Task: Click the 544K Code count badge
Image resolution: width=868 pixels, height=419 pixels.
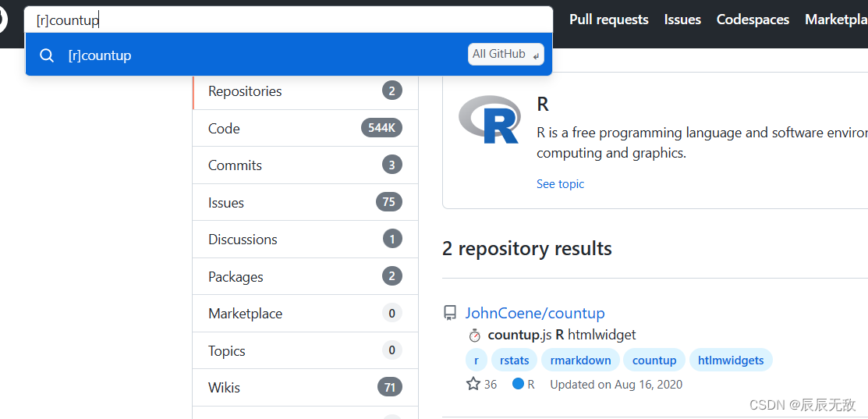Action: [x=381, y=128]
